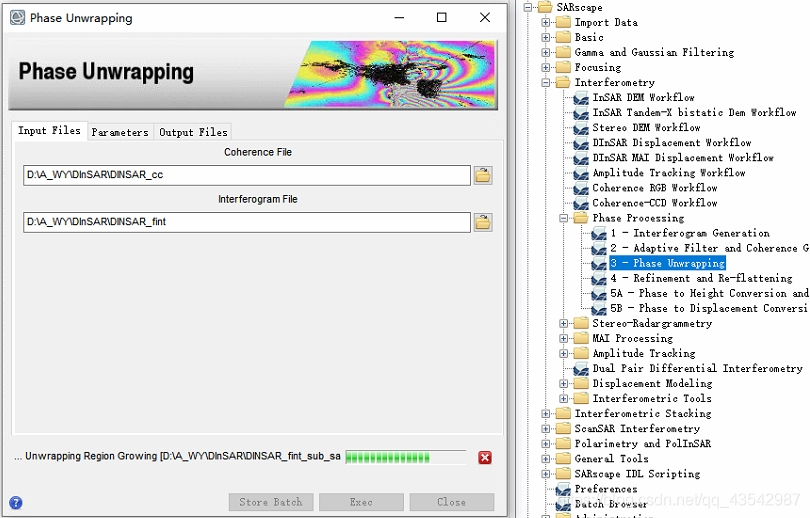Open Amplitude Tracking Workflow tool icon

(x=581, y=173)
